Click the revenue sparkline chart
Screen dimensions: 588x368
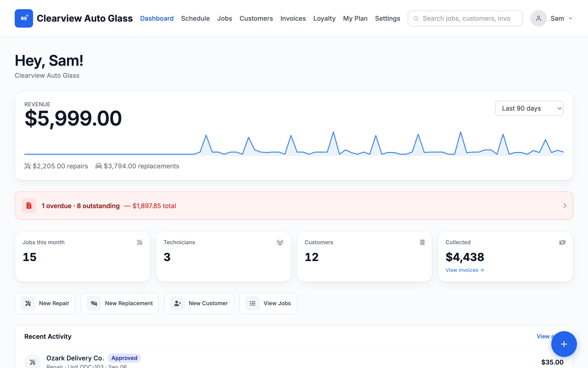(294, 144)
